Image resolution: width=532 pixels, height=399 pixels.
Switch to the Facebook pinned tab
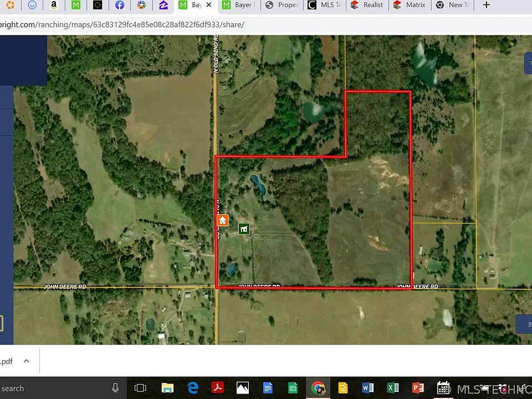coord(119,5)
